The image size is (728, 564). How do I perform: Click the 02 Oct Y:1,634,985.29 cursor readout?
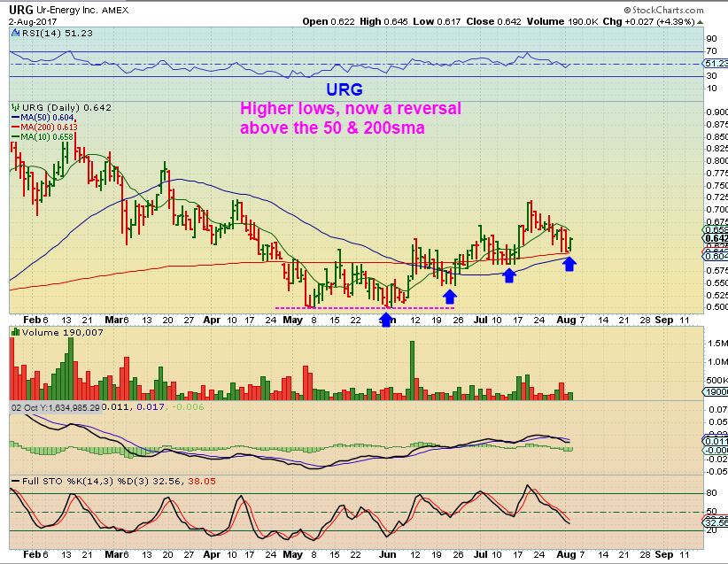pyautogui.click(x=55, y=407)
